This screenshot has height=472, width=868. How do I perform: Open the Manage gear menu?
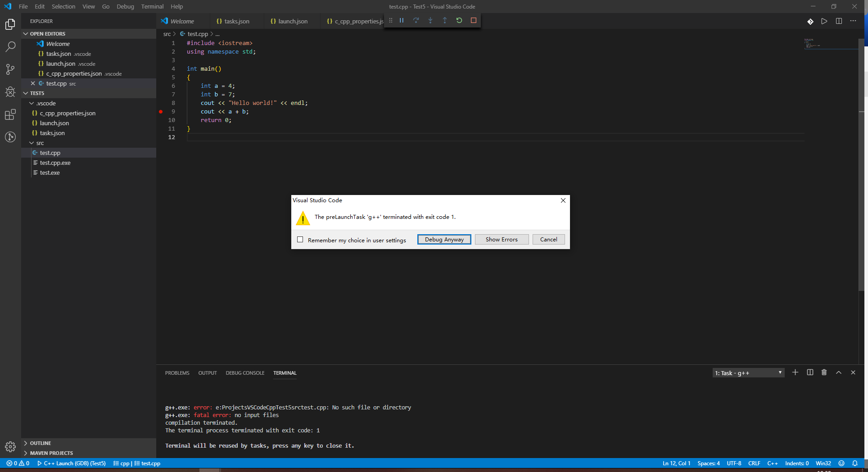coord(10,446)
